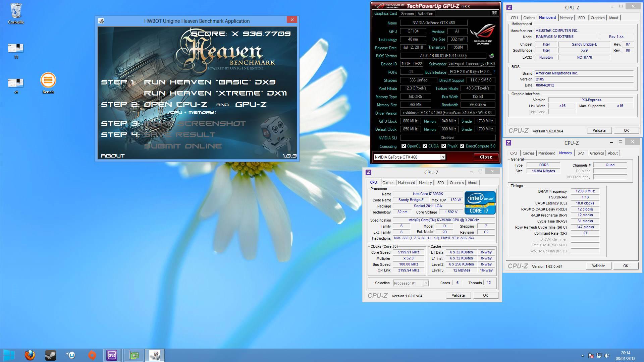Switch to Sensors tab in GPU-Z
Viewport: 644px width, 362px height.
(407, 14)
